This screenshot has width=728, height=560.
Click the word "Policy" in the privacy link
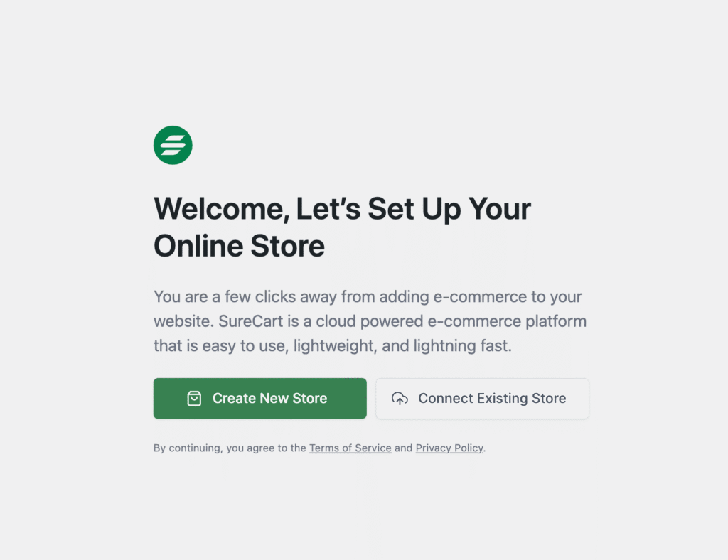pyautogui.click(x=469, y=448)
